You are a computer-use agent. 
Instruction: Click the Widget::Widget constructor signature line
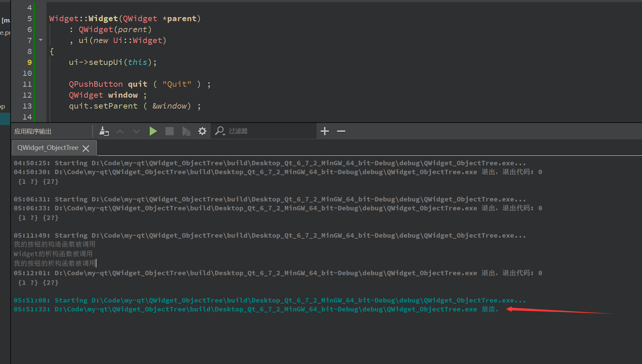(125, 18)
